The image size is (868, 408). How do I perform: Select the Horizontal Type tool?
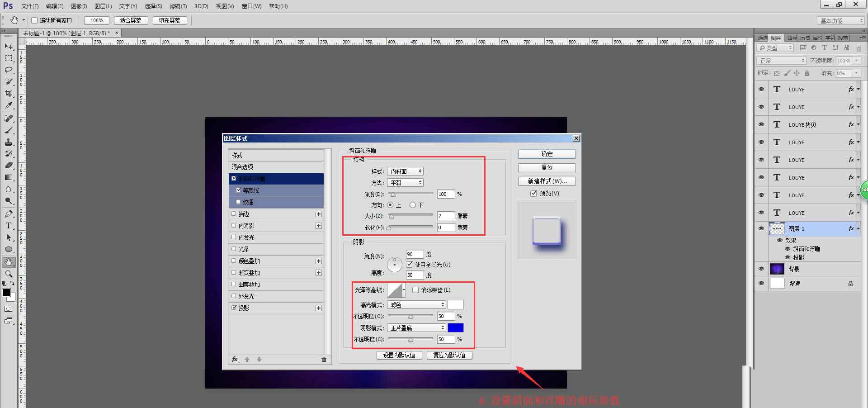[x=8, y=226]
